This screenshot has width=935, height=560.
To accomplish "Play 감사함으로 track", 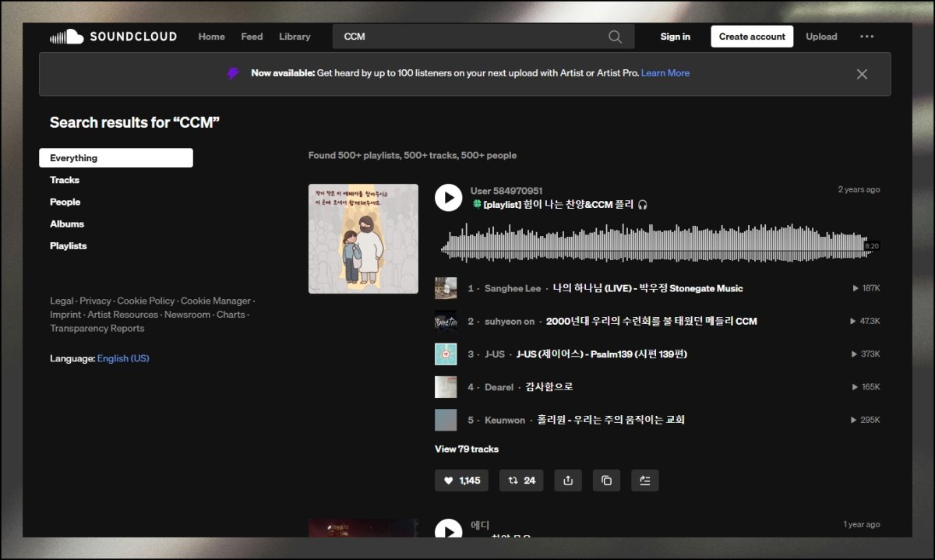I will pyautogui.click(x=549, y=387).
